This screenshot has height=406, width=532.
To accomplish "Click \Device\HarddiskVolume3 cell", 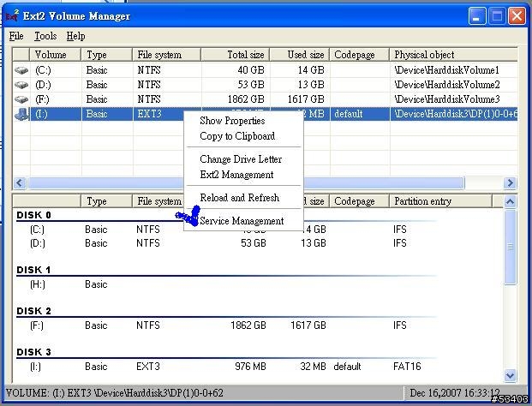I will [447, 99].
